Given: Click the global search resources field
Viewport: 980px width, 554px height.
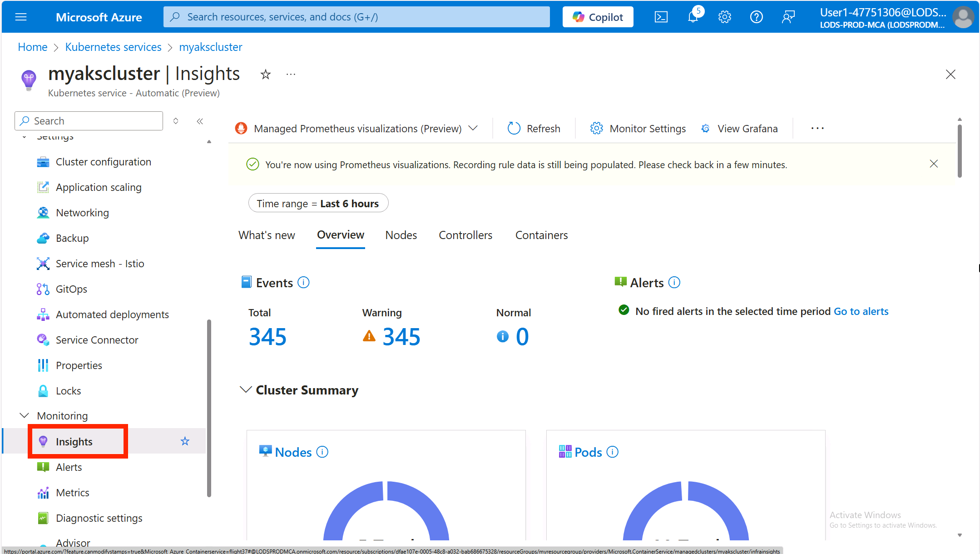Looking at the screenshot, I should [x=356, y=17].
